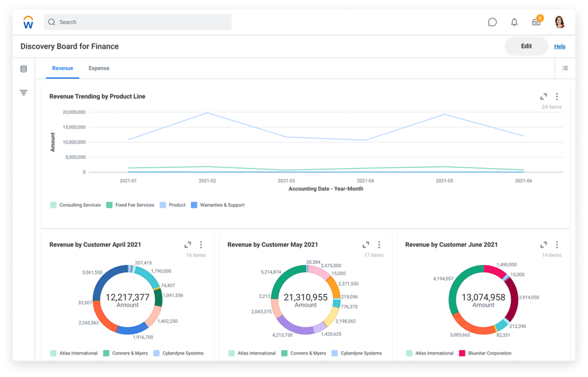
Task: Open options menu for Revenue by Customer June 2021
Action: pos(557,245)
